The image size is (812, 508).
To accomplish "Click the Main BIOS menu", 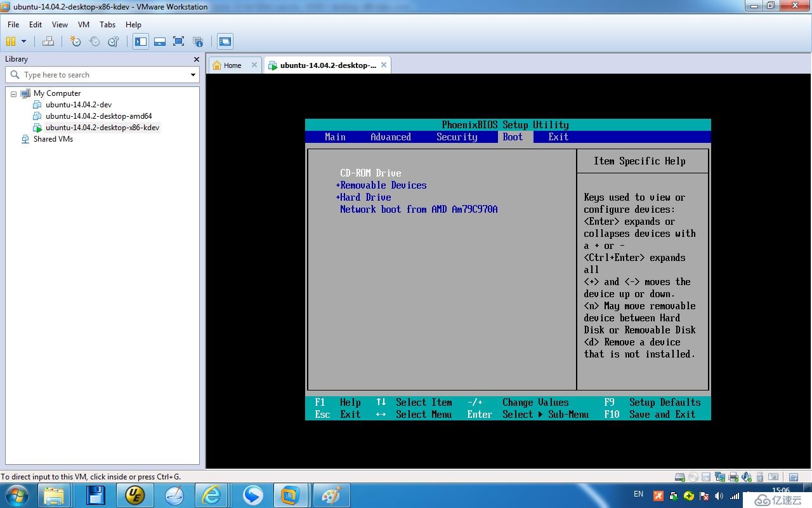I will point(335,137).
